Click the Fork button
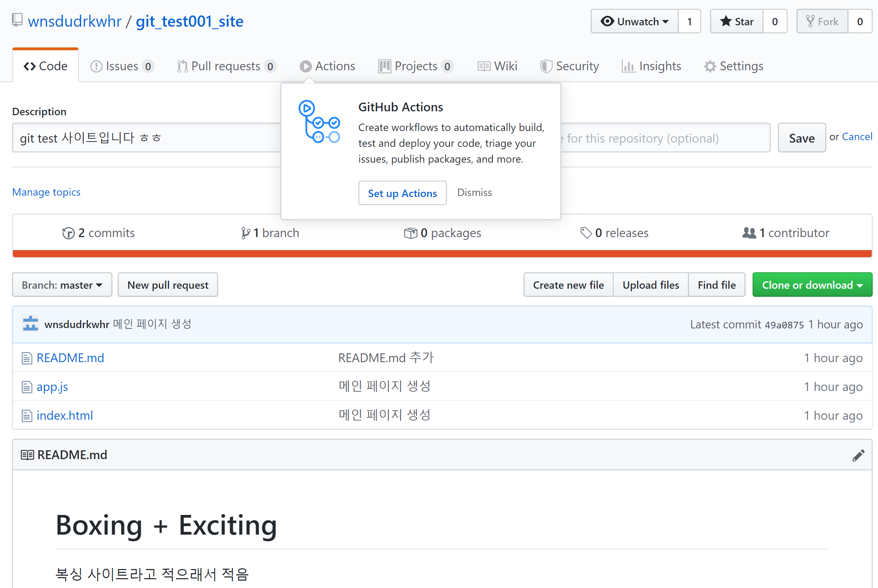The height and width of the screenshot is (588, 878). tap(822, 21)
